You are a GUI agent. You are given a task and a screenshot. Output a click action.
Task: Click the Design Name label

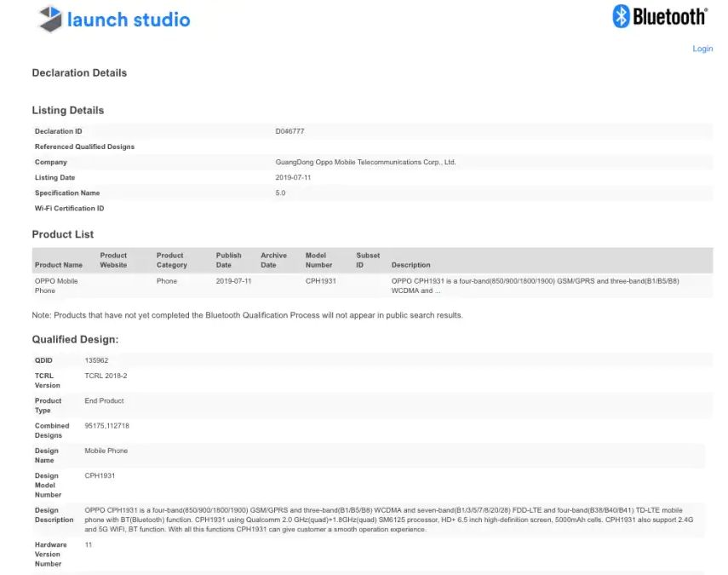click(x=47, y=456)
